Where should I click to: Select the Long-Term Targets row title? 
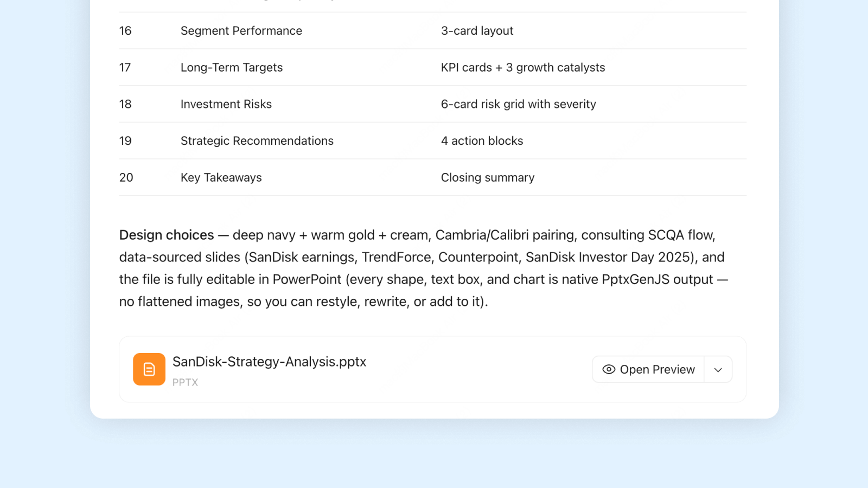tap(232, 67)
